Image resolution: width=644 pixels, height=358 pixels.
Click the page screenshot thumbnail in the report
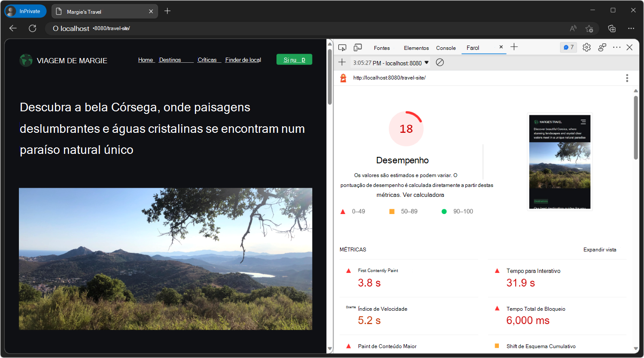tap(559, 162)
